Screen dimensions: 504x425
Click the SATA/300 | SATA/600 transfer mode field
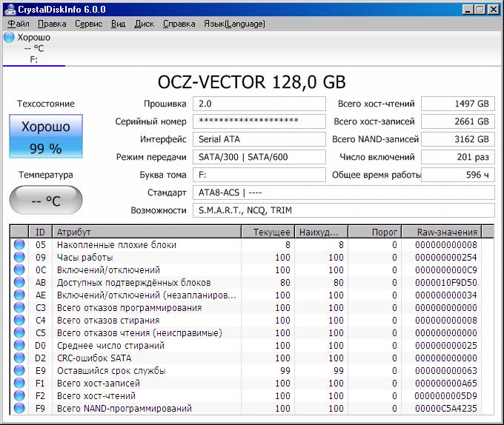point(259,157)
